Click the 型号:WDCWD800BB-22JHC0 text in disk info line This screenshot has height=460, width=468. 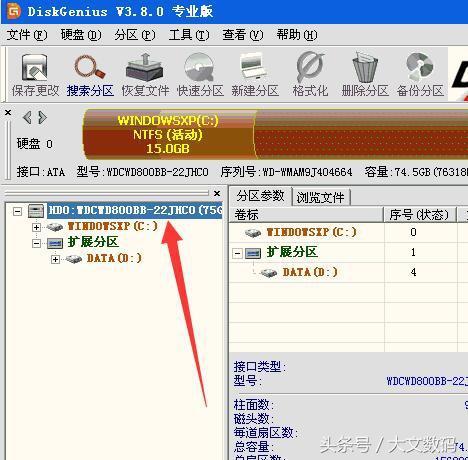coord(142,172)
